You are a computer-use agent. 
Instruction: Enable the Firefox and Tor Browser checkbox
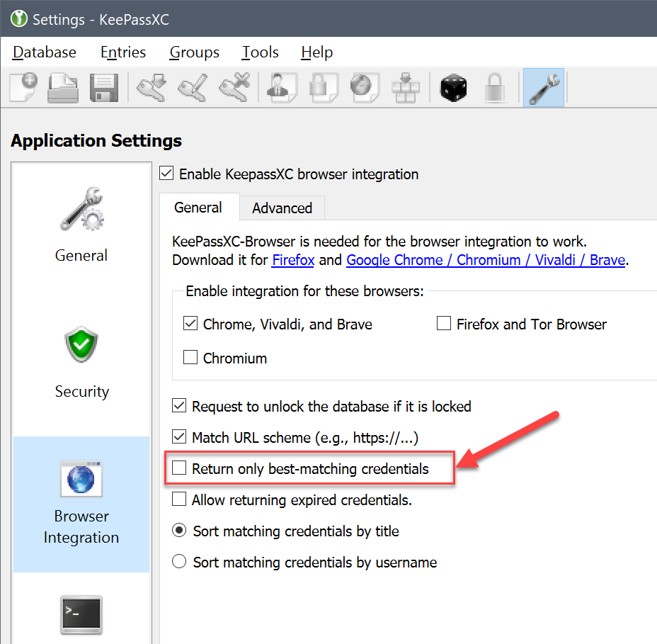point(444,324)
